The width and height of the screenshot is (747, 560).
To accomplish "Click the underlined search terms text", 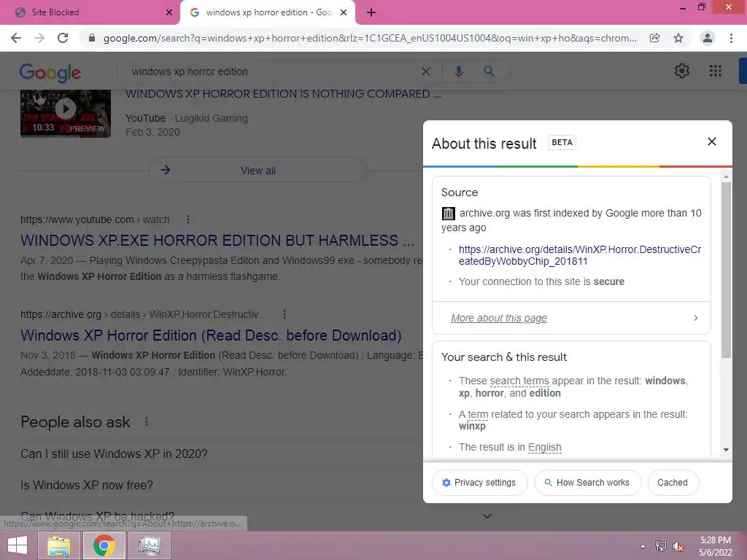I will (x=519, y=381).
